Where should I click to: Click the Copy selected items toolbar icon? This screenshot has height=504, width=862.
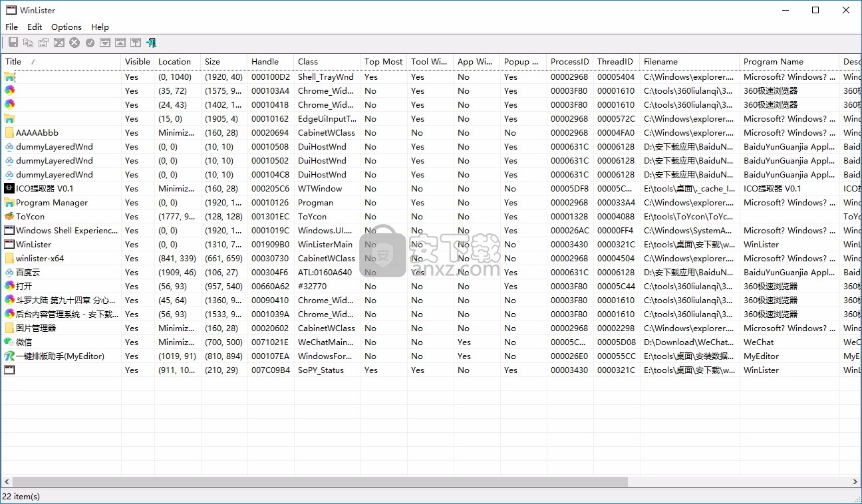click(28, 43)
